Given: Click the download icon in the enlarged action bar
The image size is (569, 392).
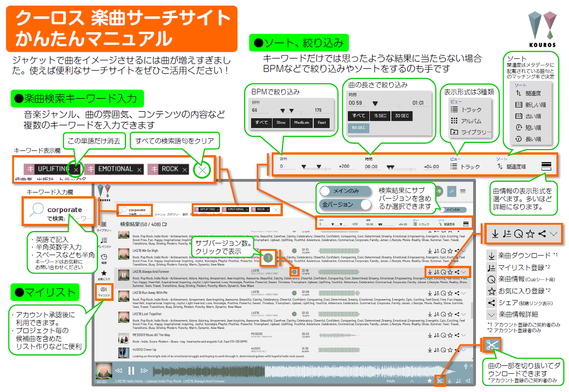Looking at the screenshot, I should [495, 234].
